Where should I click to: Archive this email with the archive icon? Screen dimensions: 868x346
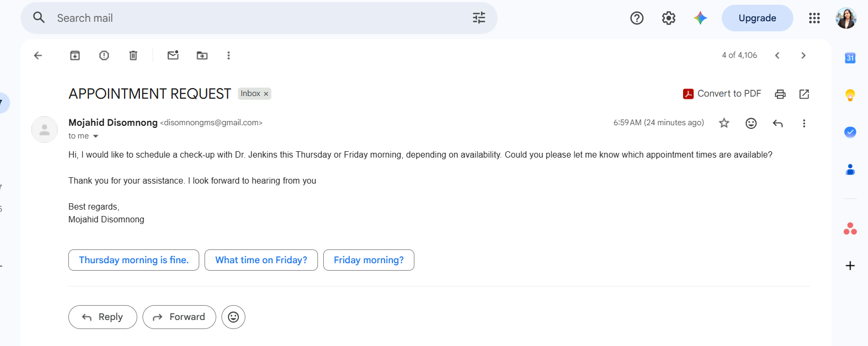pyautogui.click(x=75, y=55)
